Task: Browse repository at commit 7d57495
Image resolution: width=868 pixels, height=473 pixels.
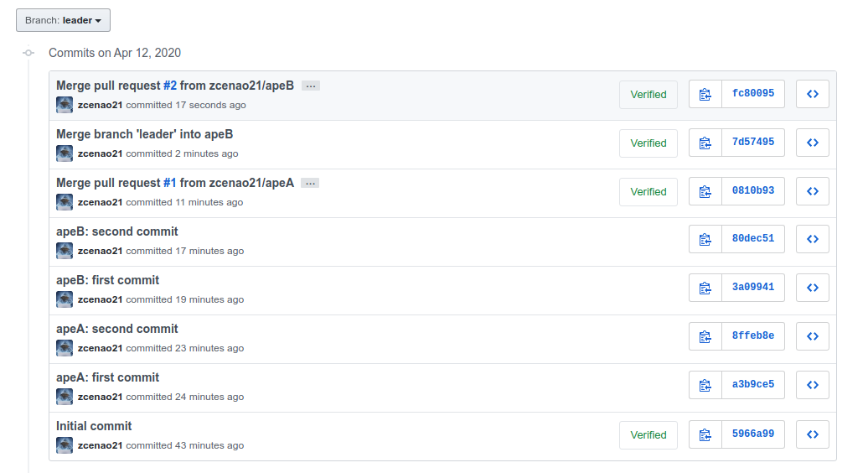Action: click(813, 143)
